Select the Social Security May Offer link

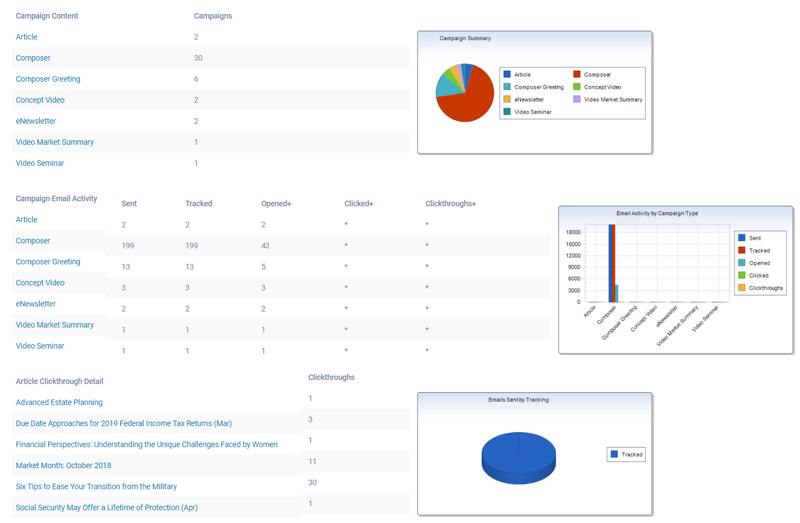[x=106, y=507]
